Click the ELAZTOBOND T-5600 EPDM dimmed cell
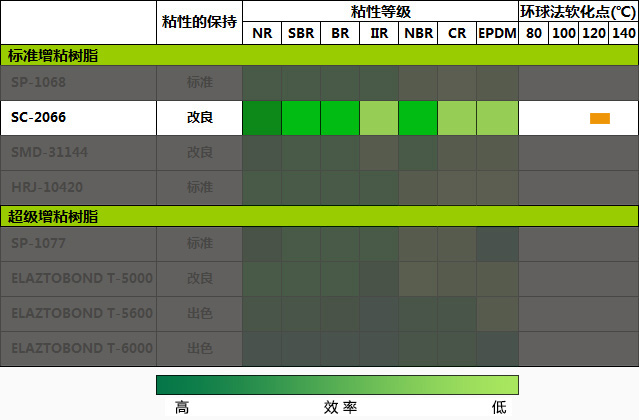The width and height of the screenshot is (639, 420). click(x=497, y=314)
